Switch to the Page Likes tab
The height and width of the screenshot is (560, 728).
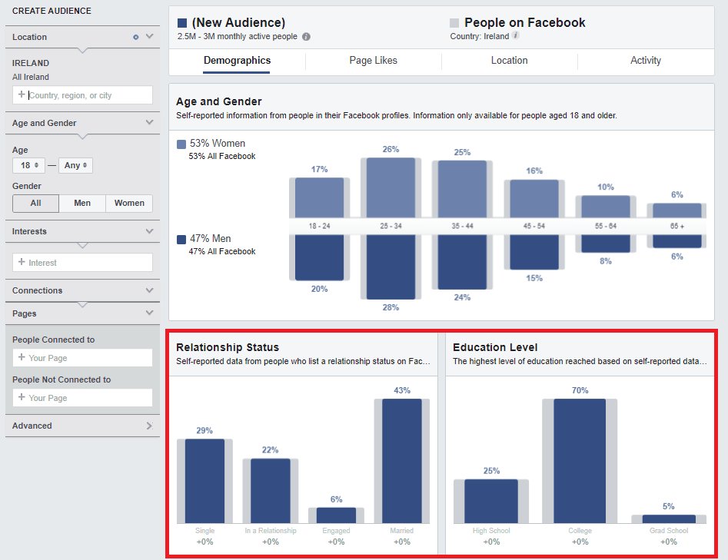click(373, 61)
